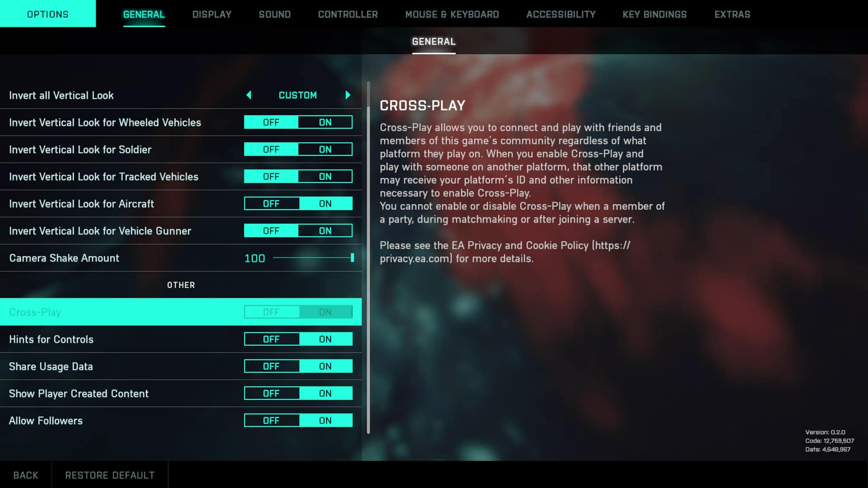Disable Share Usage Data
Viewport: 868px width, 488px height.
271,366
